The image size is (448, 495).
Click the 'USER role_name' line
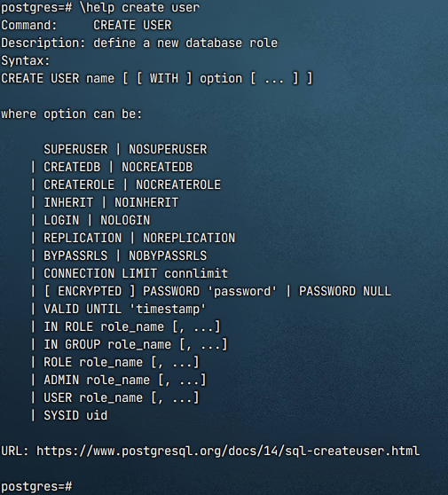click(122, 397)
